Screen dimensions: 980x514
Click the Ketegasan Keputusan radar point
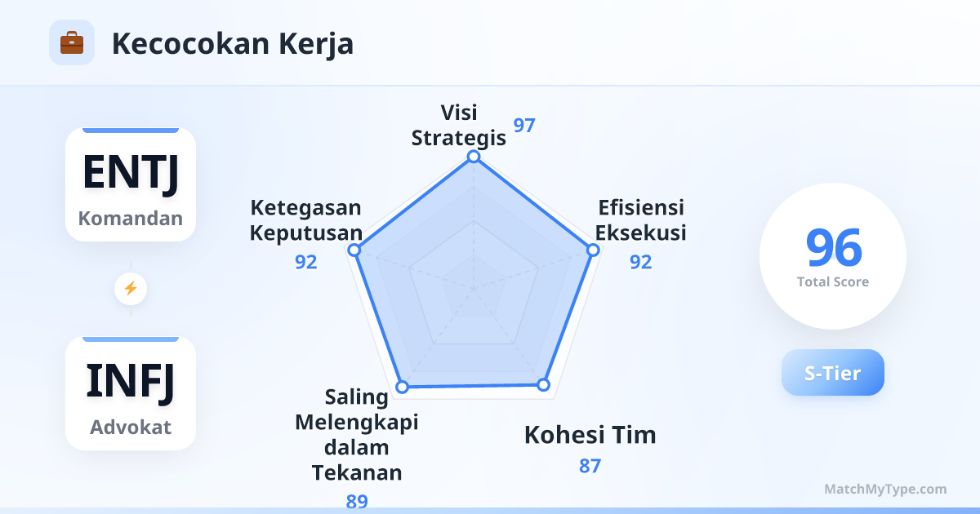tap(354, 250)
